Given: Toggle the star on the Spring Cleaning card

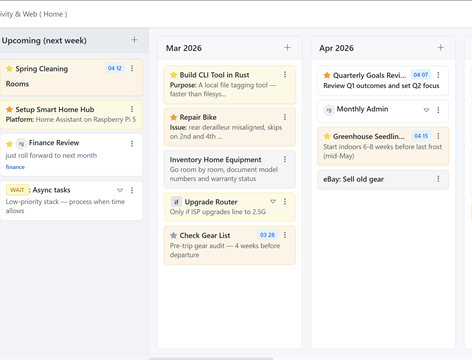Looking at the screenshot, I should tap(9, 69).
